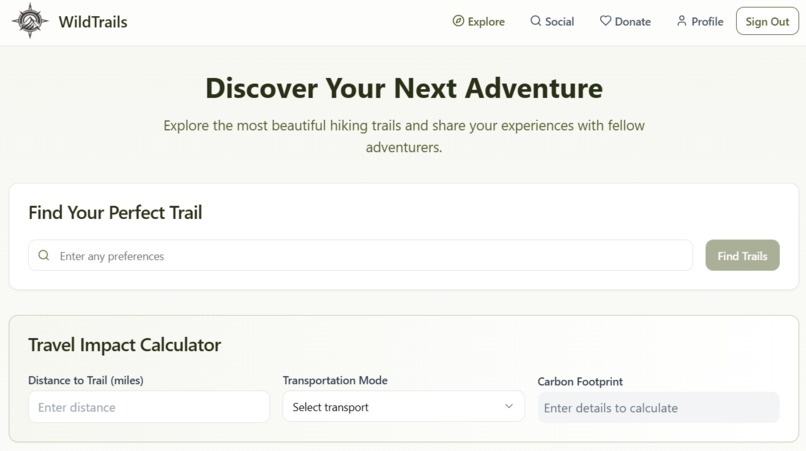Viewport: 806px width, 451px height.
Task: Click the Explore compass icon
Action: (458, 21)
